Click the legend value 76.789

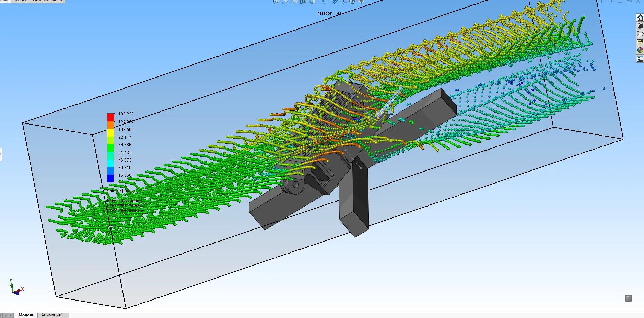tap(125, 145)
